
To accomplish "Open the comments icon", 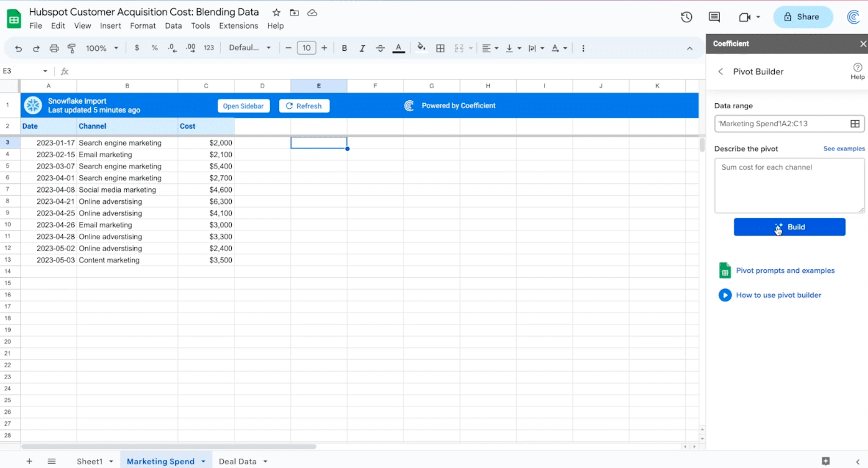I will point(714,17).
